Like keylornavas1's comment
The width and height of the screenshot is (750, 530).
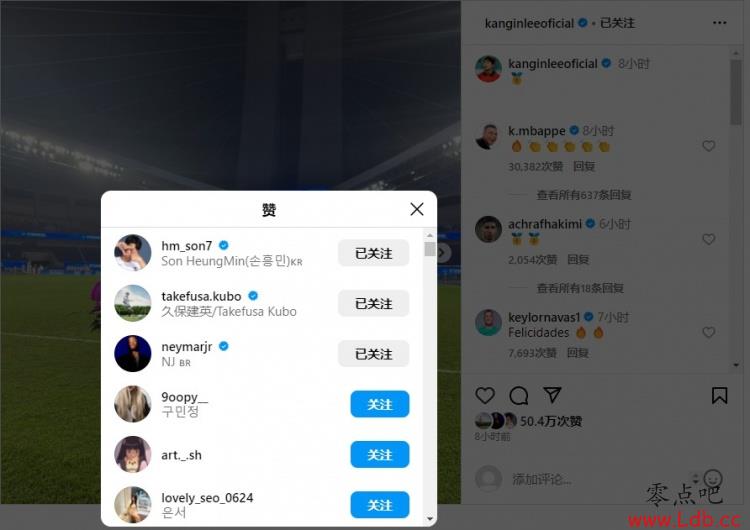coord(709,332)
